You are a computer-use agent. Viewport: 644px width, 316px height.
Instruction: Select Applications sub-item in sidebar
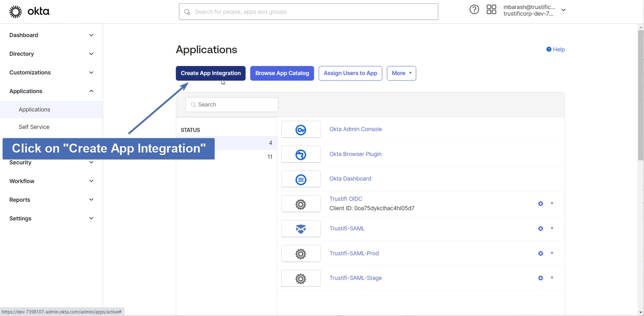[34, 110]
